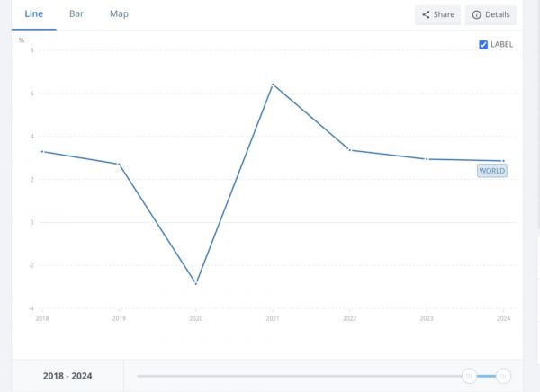Select the 2019 data point on the line

[119, 164]
